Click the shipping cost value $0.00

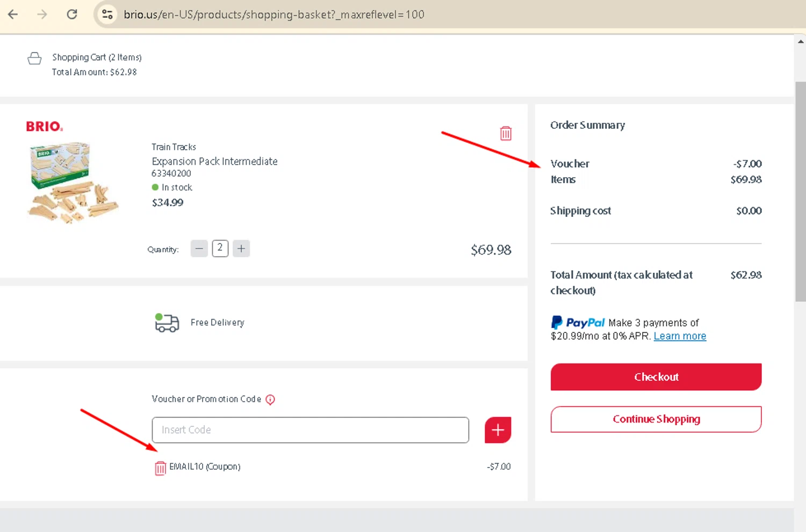click(x=749, y=211)
